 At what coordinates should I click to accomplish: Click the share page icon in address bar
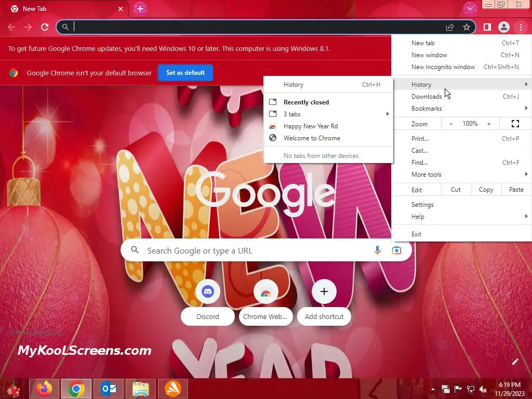(x=450, y=27)
